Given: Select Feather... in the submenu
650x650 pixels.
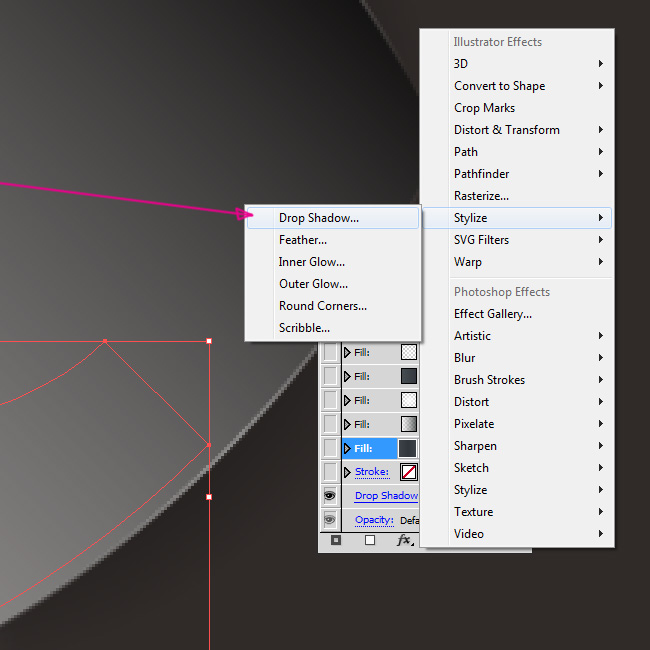Looking at the screenshot, I should click(x=303, y=240).
